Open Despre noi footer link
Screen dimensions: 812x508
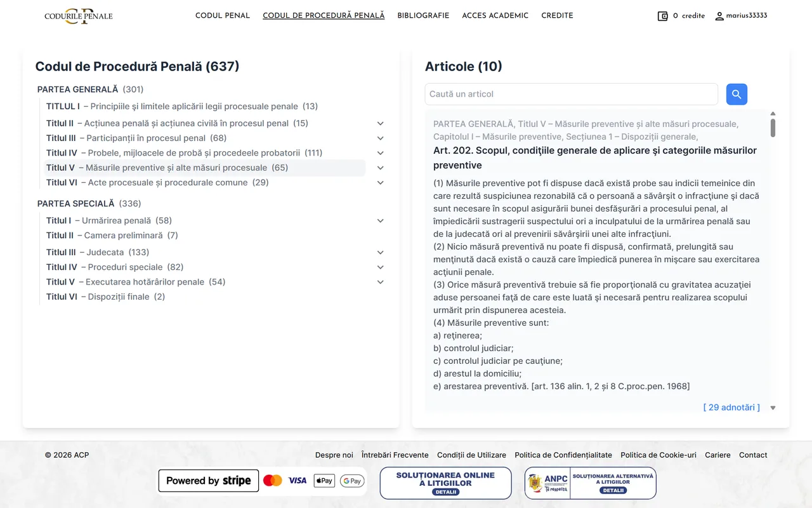(x=334, y=455)
